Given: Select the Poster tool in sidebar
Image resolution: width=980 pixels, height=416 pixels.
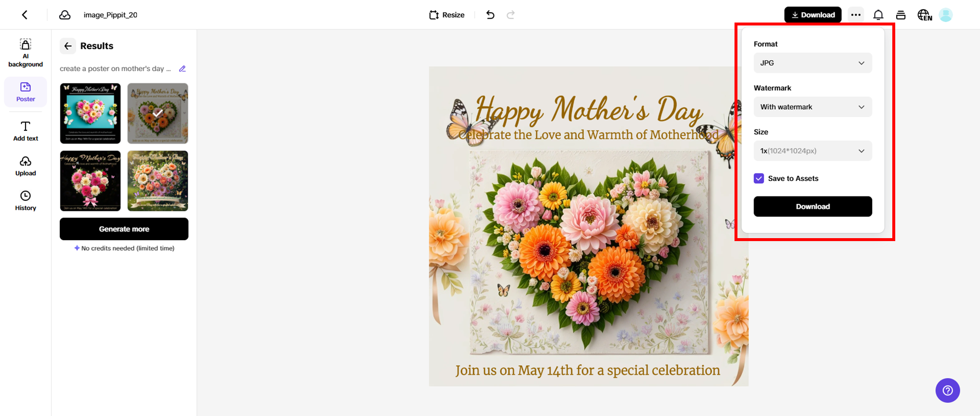Looking at the screenshot, I should (25, 92).
